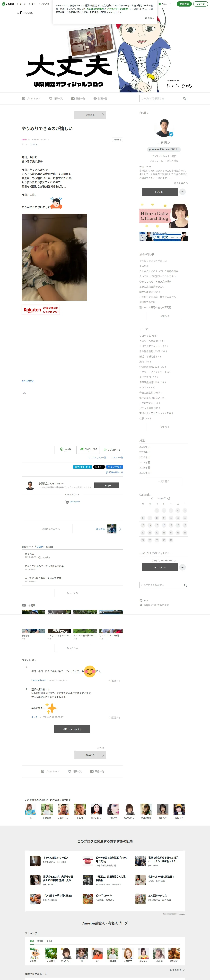Expand profile with 続きを見る
This screenshot has height=980, width=210.
[x=181, y=183]
